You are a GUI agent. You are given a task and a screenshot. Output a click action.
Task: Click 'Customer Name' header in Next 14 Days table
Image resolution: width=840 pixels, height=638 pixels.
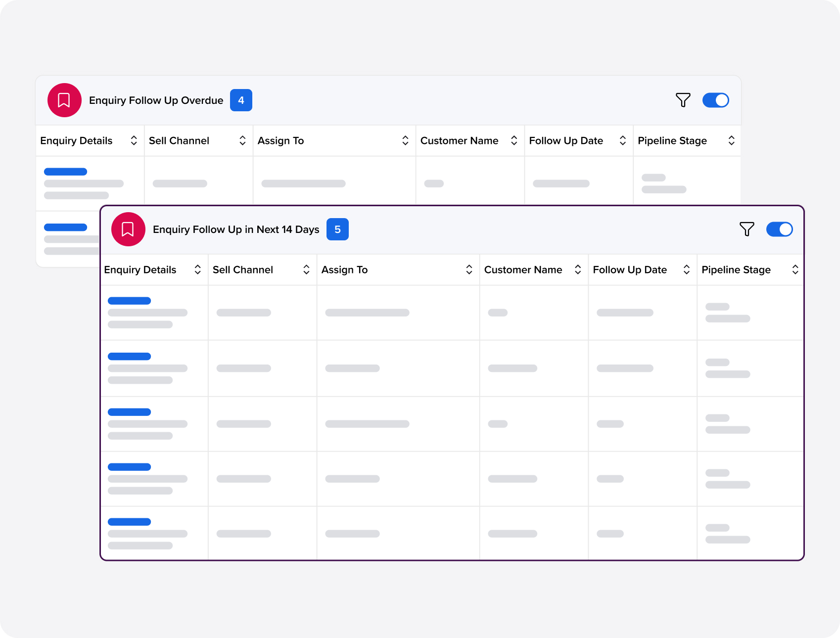[x=523, y=270]
